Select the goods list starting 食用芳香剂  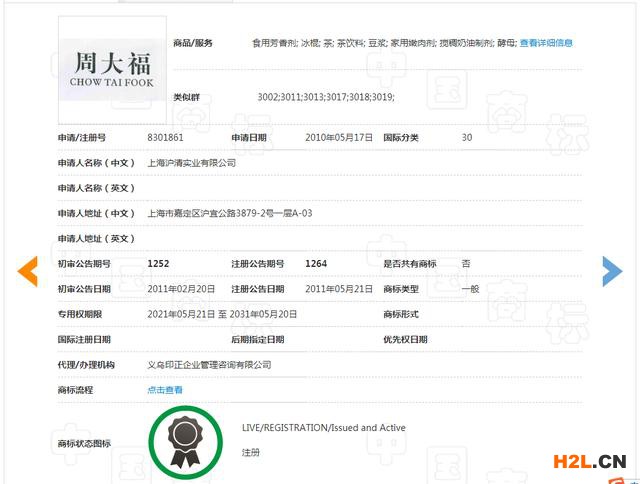coord(384,43)
